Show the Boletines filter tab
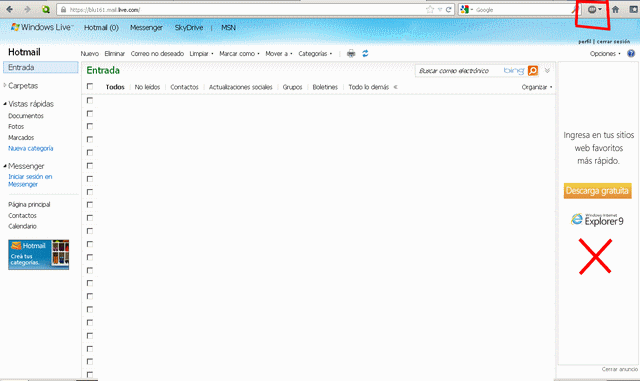The height and width of the screenshot is (381, 640). (325, 87)
